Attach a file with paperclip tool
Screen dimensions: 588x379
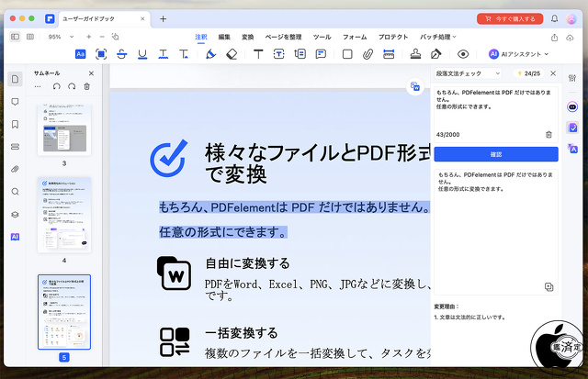(x=367, y=54)
